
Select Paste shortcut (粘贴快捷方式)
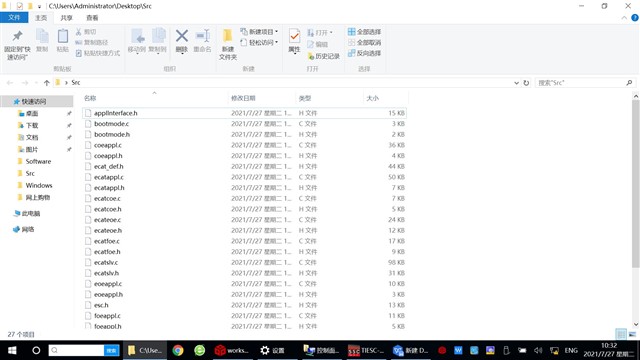point(98,53)
